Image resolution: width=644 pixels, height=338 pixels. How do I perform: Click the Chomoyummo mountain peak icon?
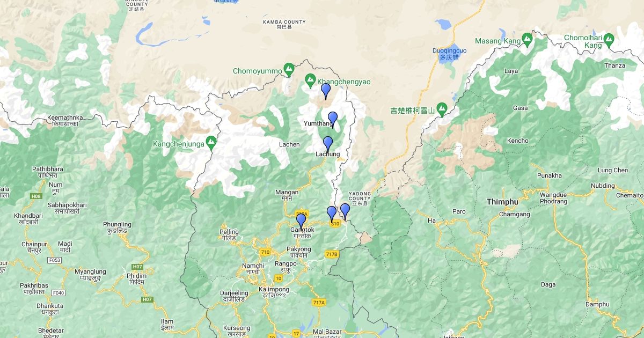click(x=289, y=68)
